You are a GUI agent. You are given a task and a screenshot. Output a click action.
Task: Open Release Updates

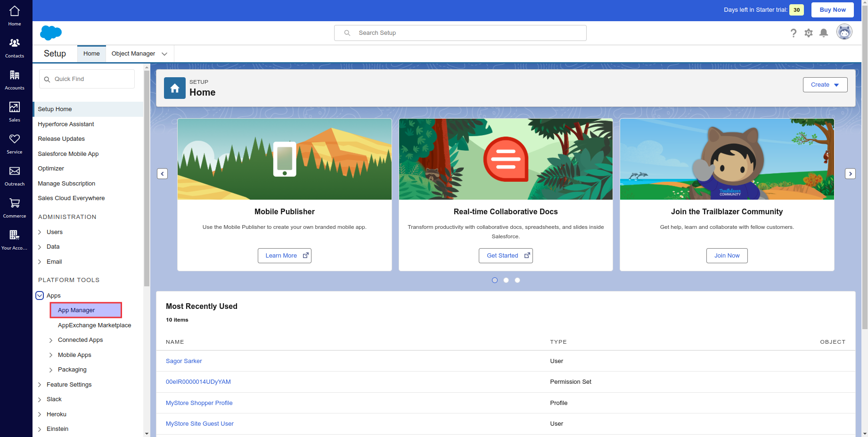61,139
